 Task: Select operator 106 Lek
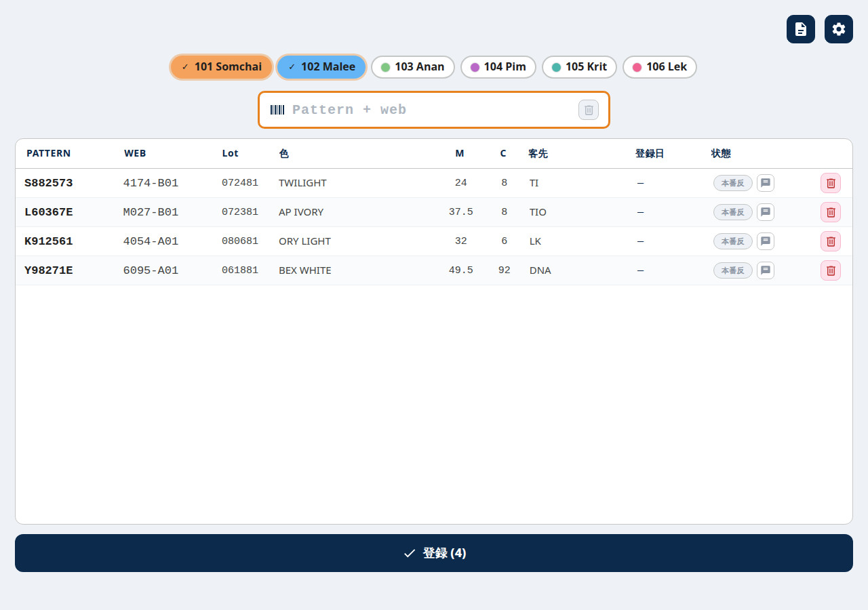660,67
